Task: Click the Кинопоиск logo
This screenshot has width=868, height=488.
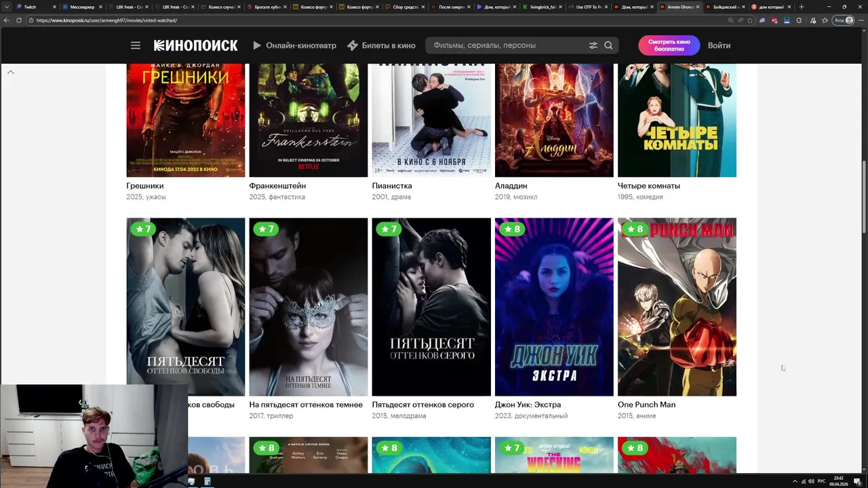Action: click(x=196, y=45)
